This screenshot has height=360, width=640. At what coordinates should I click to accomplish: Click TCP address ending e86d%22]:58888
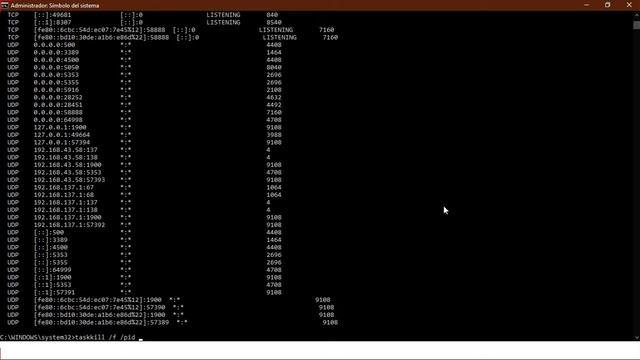point(101,37)
